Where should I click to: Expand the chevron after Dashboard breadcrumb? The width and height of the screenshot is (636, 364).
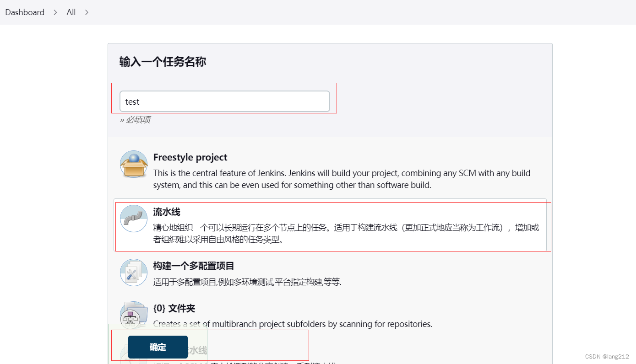click(55, 12)
